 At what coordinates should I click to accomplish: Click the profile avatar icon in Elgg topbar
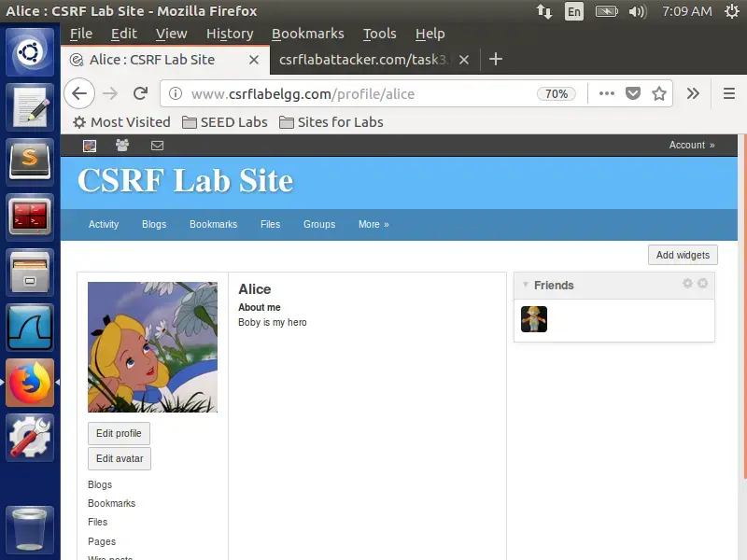coord(90,146)
